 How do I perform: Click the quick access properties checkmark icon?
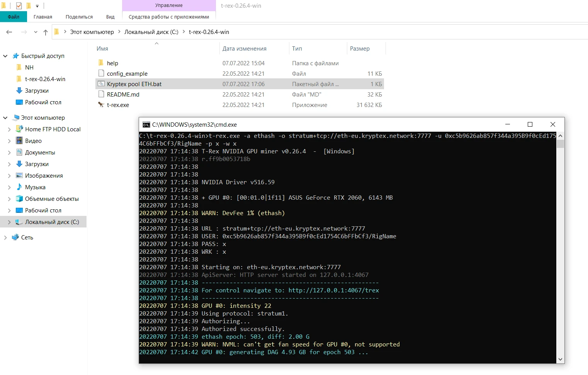pos(19,6)
